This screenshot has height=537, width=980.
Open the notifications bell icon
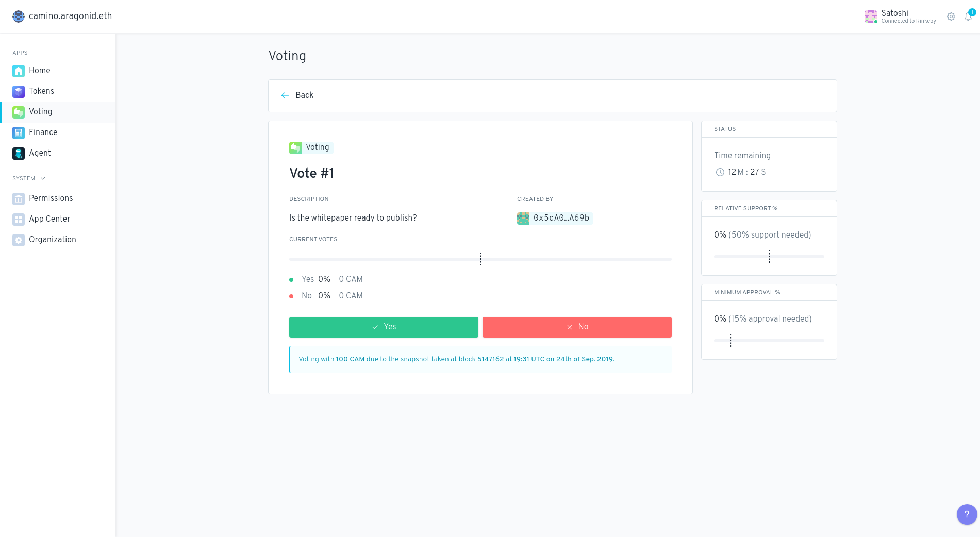click(968, 16)
